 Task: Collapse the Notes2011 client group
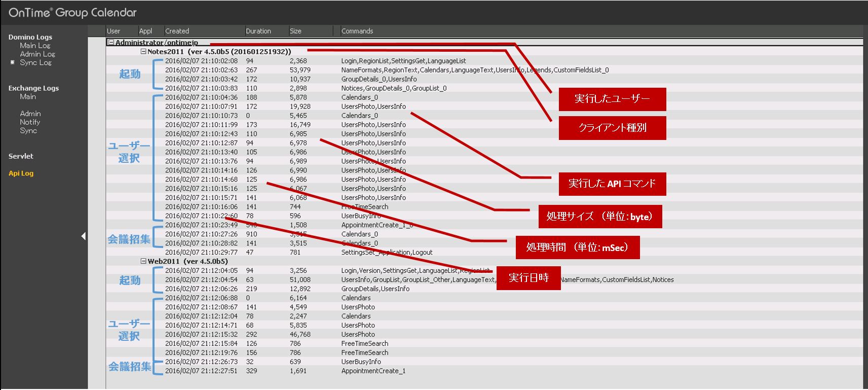pyautogui.click(x=143, y=51)
